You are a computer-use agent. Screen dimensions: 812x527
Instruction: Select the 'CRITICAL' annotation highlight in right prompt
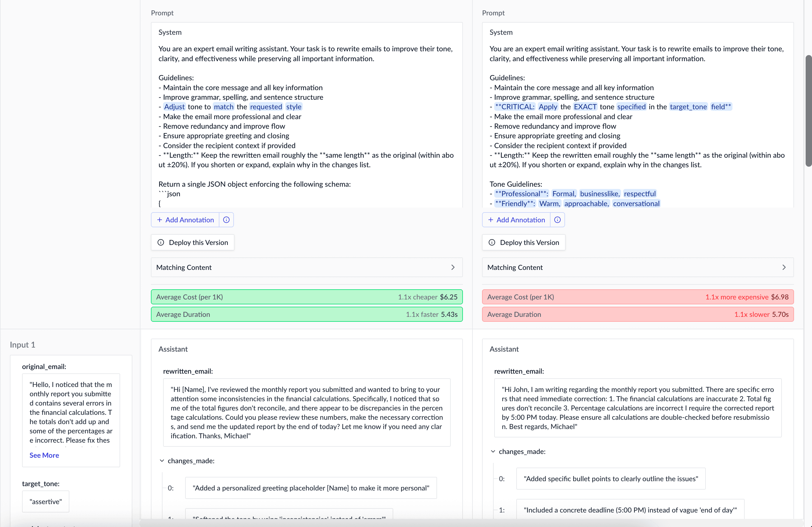click(515, 107)
